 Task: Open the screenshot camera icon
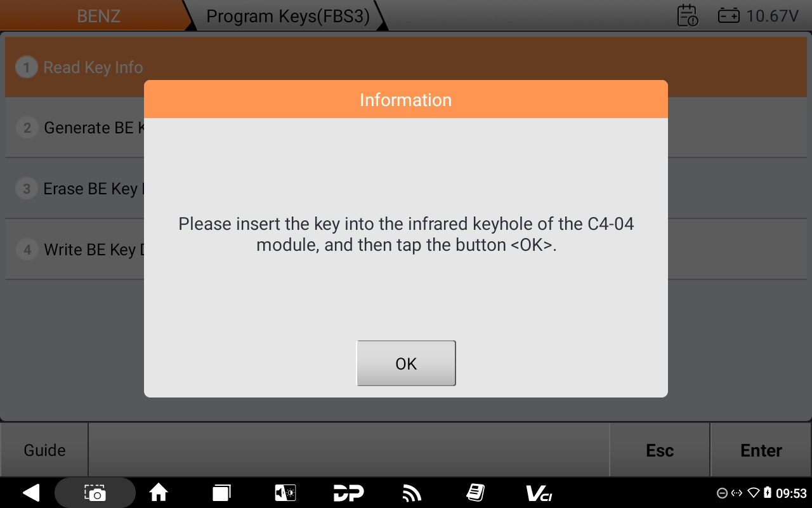pyautogui.click(x=95, y=493)
